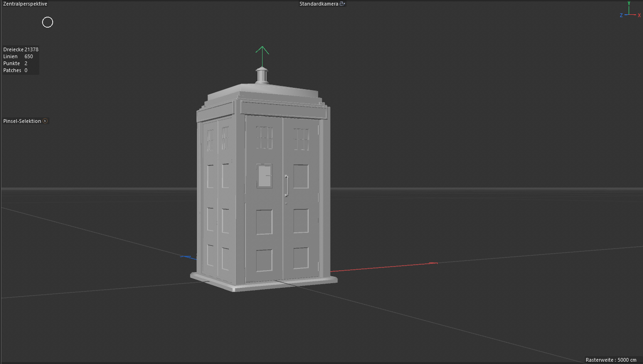
Task: Click the round keyhole below the door handle
Action: tap(287, 203)
